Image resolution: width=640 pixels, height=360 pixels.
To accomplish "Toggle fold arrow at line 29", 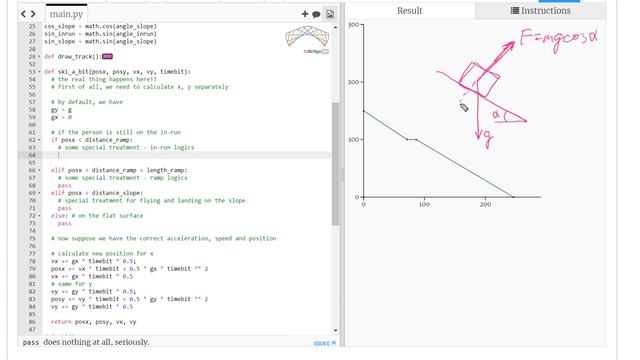I will (39, 57).
